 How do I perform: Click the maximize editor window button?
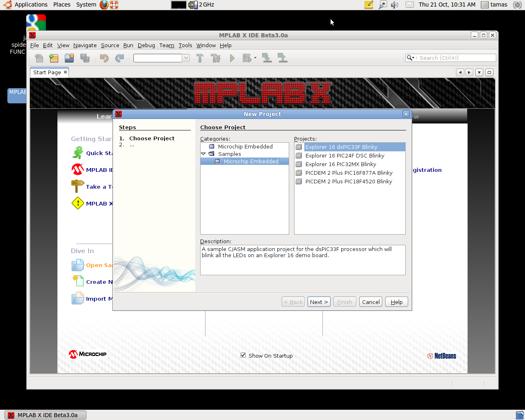[489, 72]
